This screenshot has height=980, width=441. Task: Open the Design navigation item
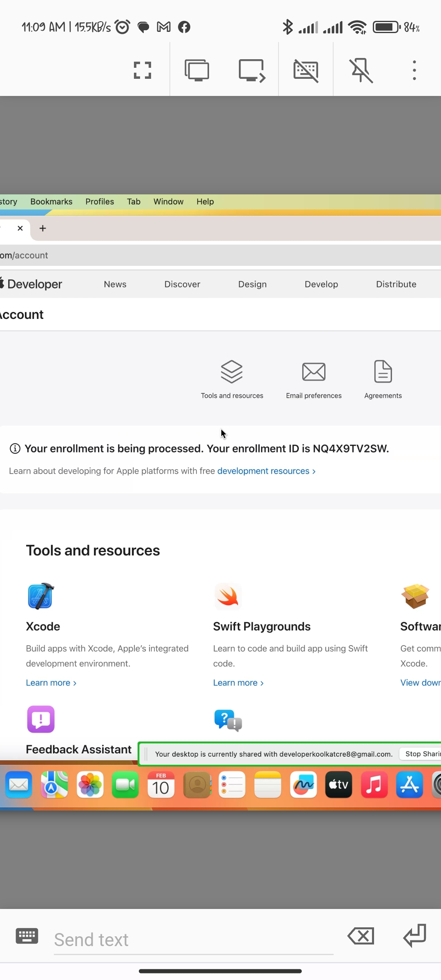pyautogui.click(x=252, y=284)
